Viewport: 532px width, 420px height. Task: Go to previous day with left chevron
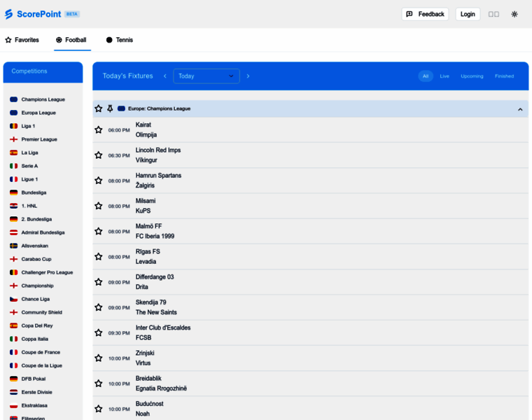coord(165,76)
